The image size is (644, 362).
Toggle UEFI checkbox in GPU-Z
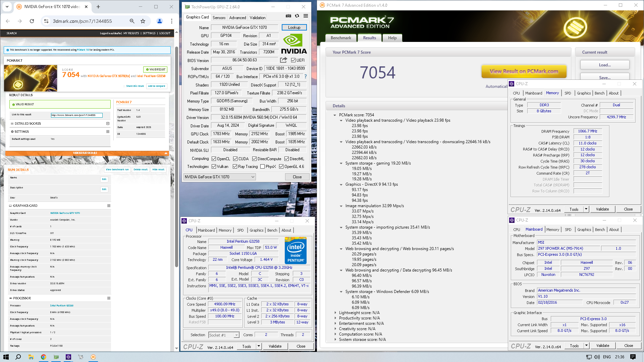(293, 60)
